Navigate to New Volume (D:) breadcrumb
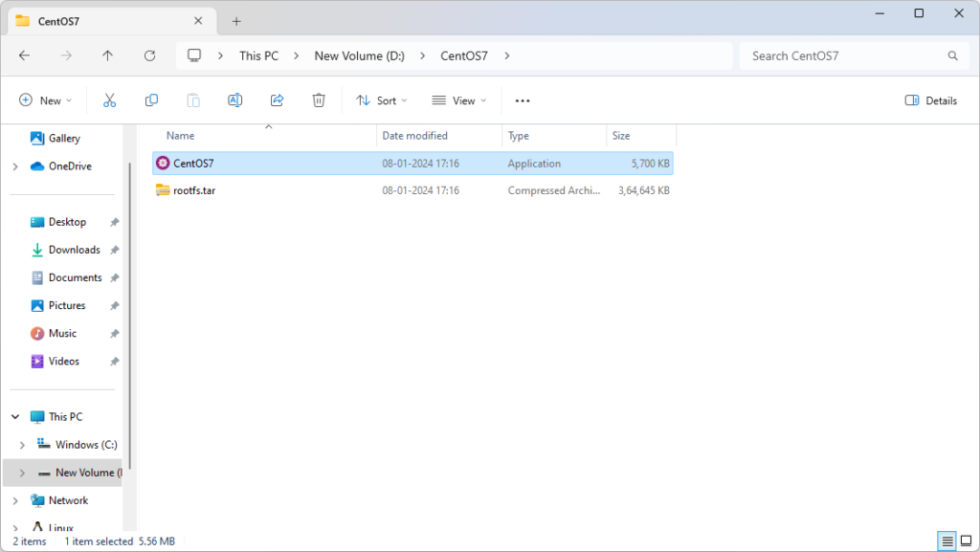 (360, 55)
